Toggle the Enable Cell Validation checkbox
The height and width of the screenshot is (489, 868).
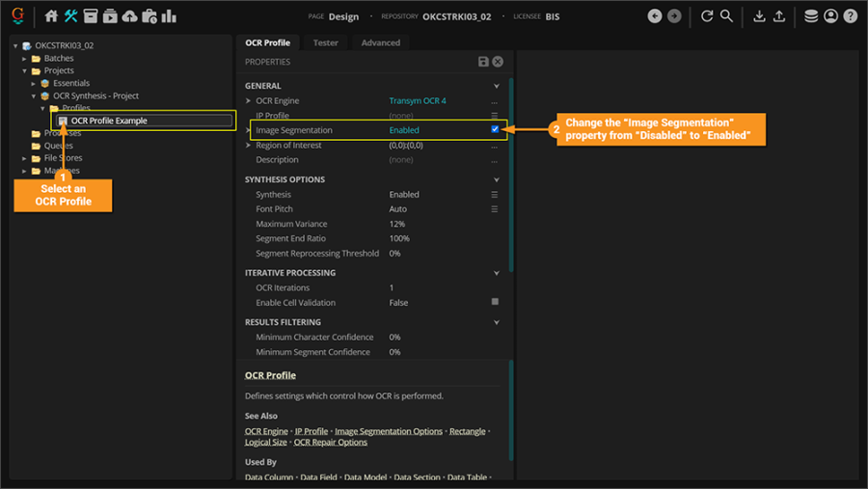[495, 302]
